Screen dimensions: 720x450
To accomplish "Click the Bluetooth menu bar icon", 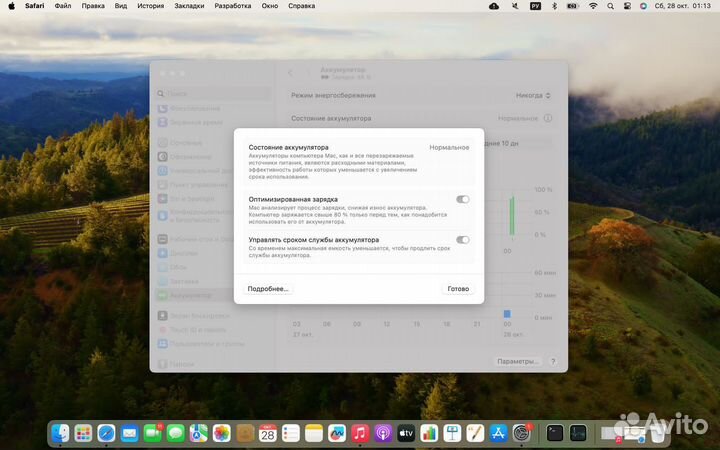I will (x=554, y=6).
